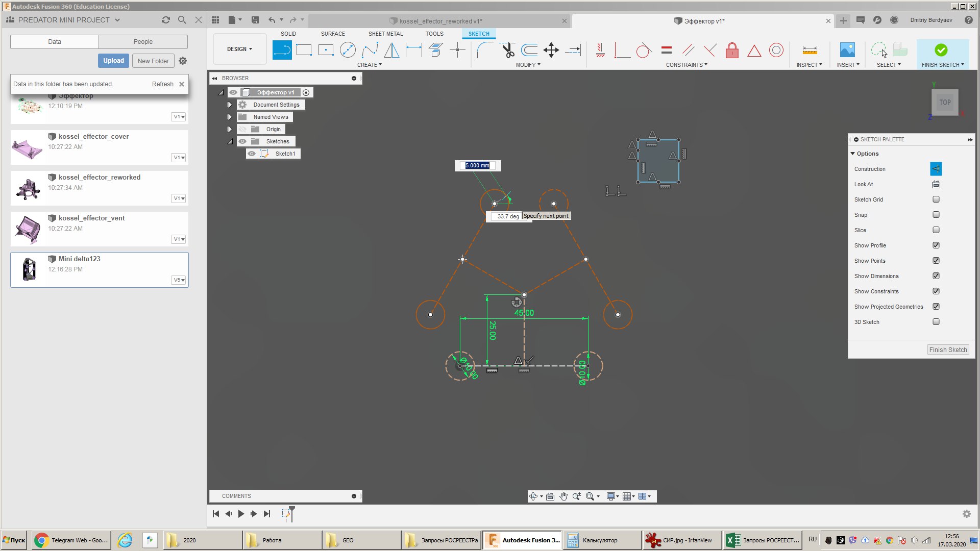Uncheck Show Dimensions option
This screenshot has width=980, height=551.
click(936, 276)
